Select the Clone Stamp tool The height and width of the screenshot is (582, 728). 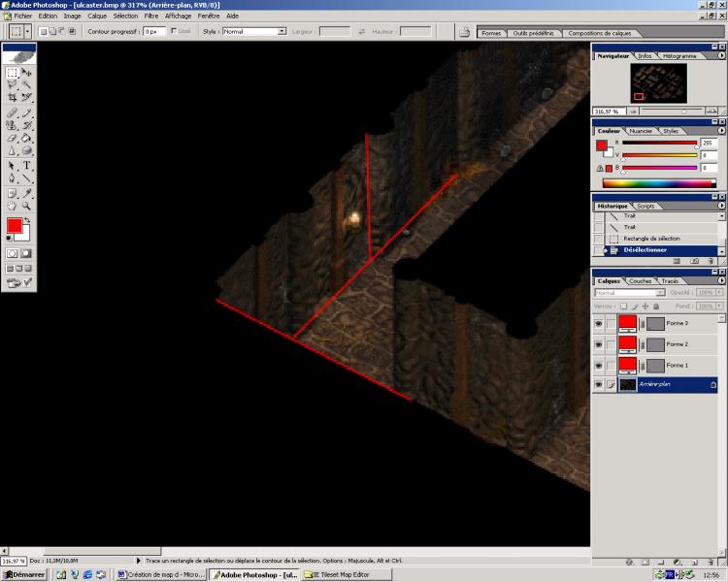12,125
